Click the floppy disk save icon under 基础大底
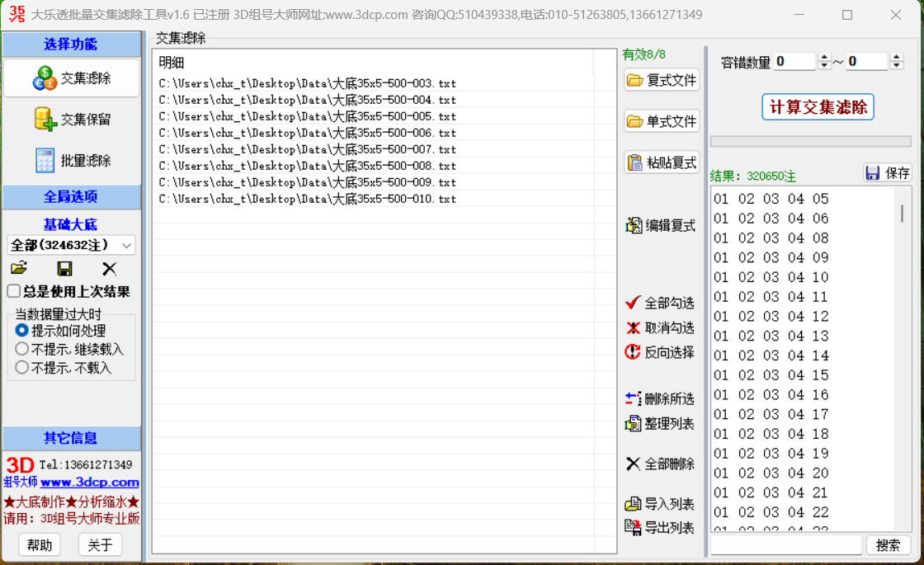 coord(64,268)
